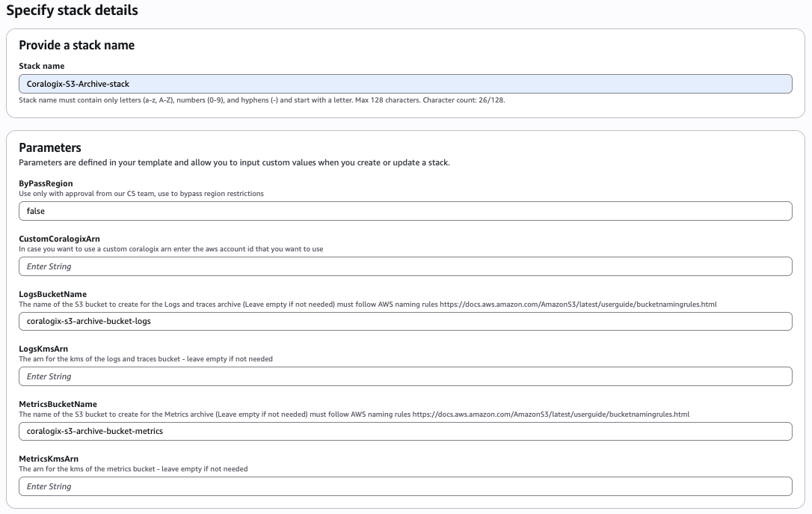This screenshot has width=812, height=514.
Task: Click the MetricsKmsArn parameter label
Action: tap(48, 459)
